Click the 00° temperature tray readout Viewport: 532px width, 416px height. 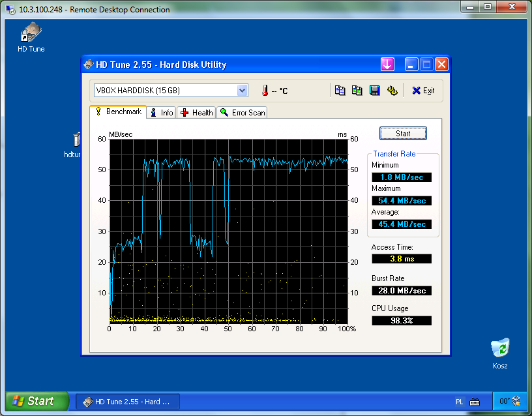[505, 401]
